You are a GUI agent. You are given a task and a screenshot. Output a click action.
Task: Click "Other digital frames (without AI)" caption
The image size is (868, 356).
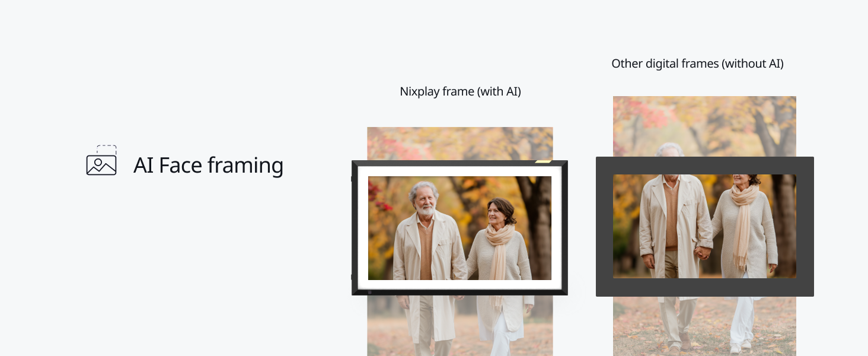(x=697, y=63)
